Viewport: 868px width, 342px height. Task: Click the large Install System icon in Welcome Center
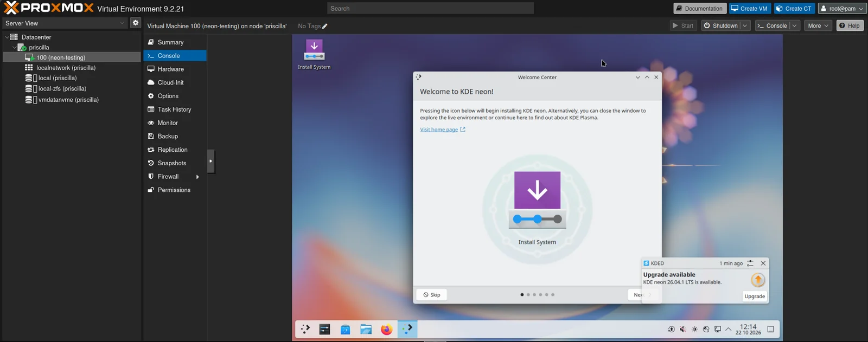point(537,201)
